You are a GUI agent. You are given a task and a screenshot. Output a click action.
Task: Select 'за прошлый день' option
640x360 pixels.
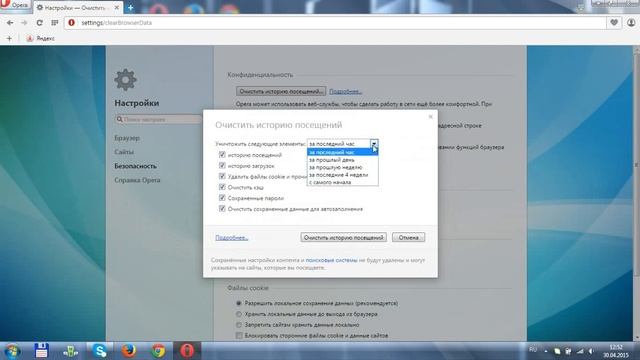342,160
